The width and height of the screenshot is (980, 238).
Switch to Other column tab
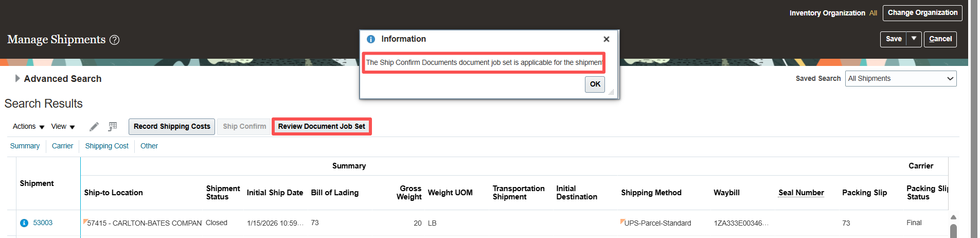(x=149, y=146)
